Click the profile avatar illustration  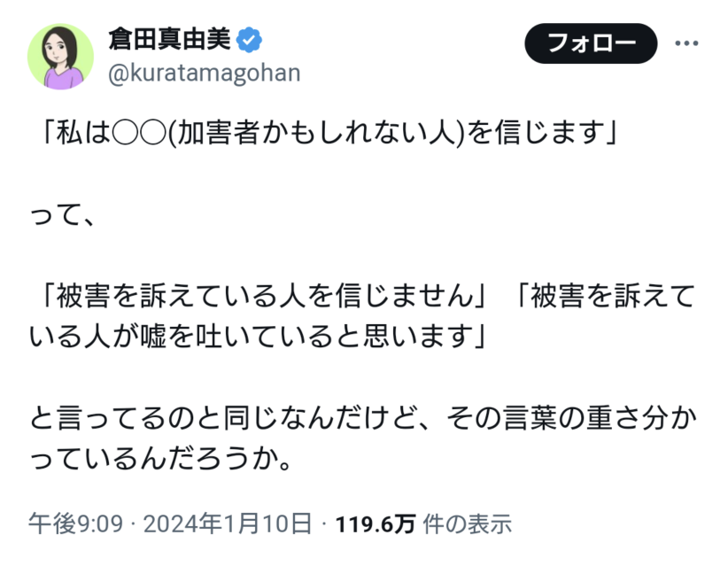tap(60, 56)
